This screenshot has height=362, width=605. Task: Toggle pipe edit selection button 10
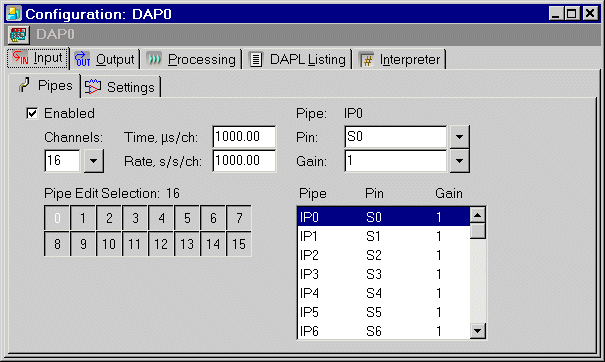coord(109,244)
